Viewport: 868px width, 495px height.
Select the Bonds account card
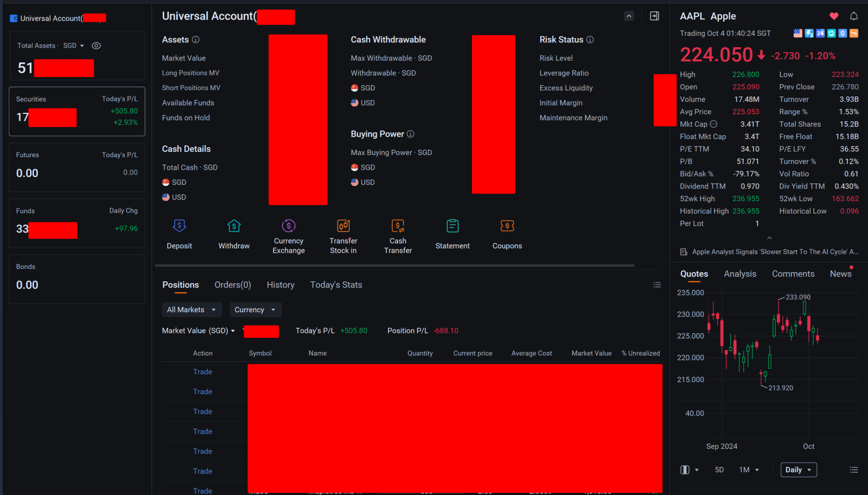(77, 279)
